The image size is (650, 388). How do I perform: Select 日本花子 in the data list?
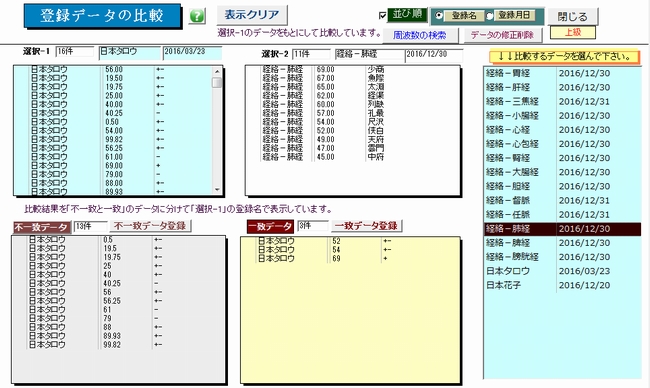pos(563,285)
